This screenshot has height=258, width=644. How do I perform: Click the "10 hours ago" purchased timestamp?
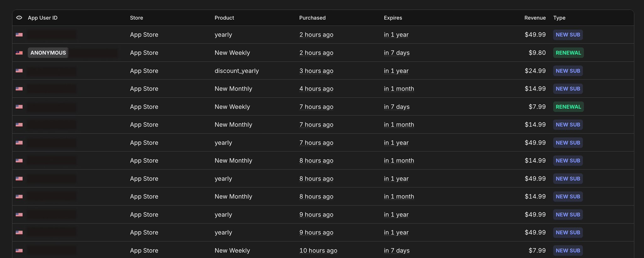[318, 250]
